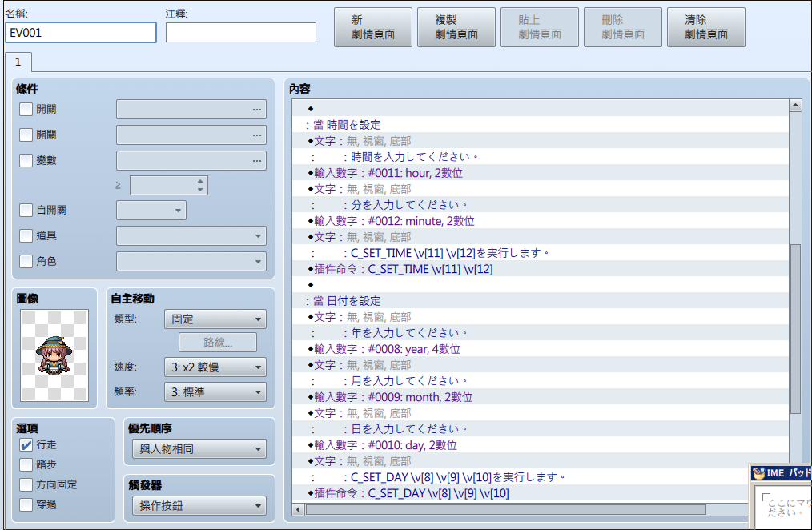
Task: Open the second 開關 selector ellipsis field
Action: pos(191,135)
